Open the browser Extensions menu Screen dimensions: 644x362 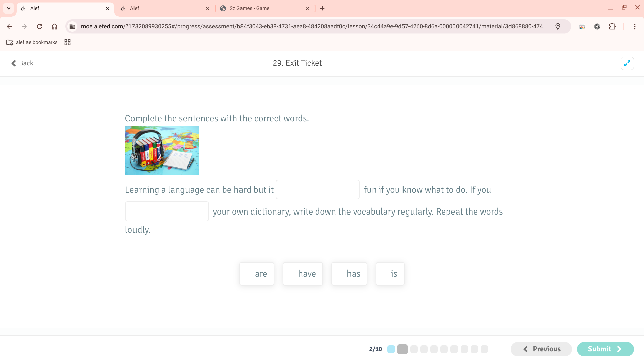pyautogui.click(x=612, y=26)
